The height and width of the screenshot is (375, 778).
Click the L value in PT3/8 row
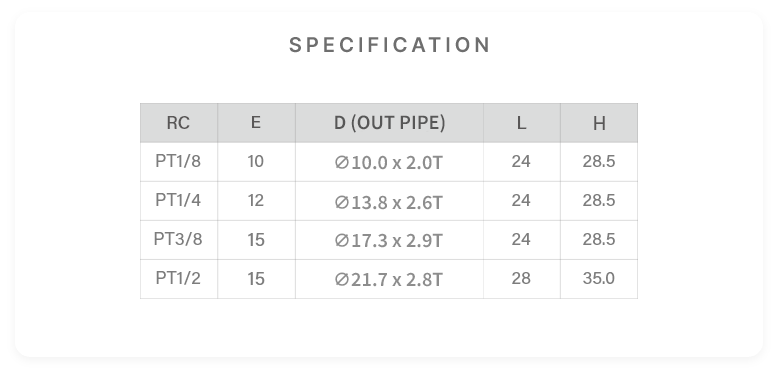521,239
